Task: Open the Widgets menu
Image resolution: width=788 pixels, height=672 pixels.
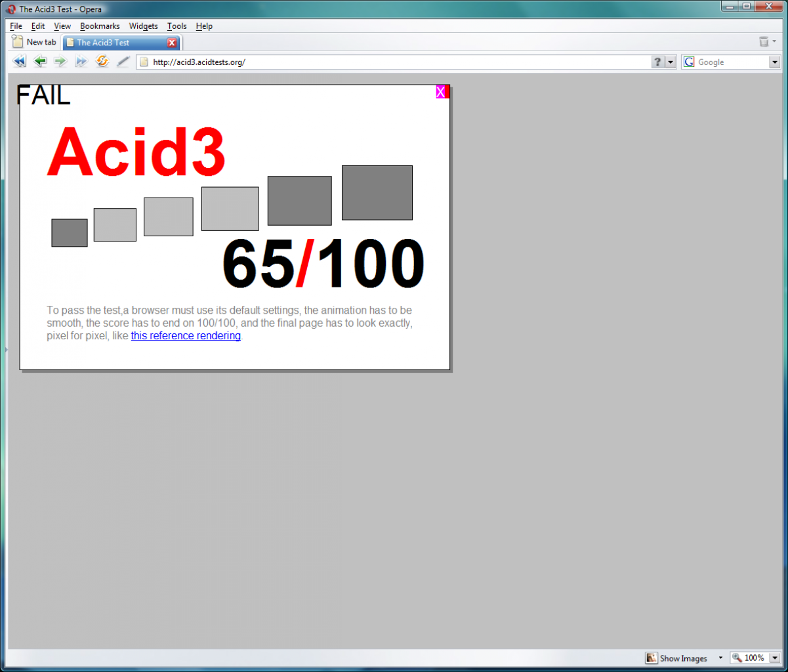Action: point(143,26)
